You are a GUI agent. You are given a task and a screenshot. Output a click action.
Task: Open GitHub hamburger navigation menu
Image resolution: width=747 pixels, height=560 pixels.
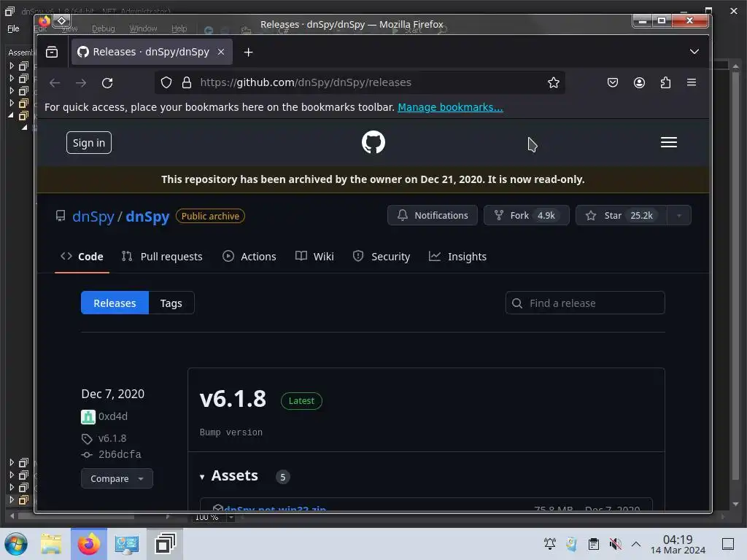click(668, 142)
